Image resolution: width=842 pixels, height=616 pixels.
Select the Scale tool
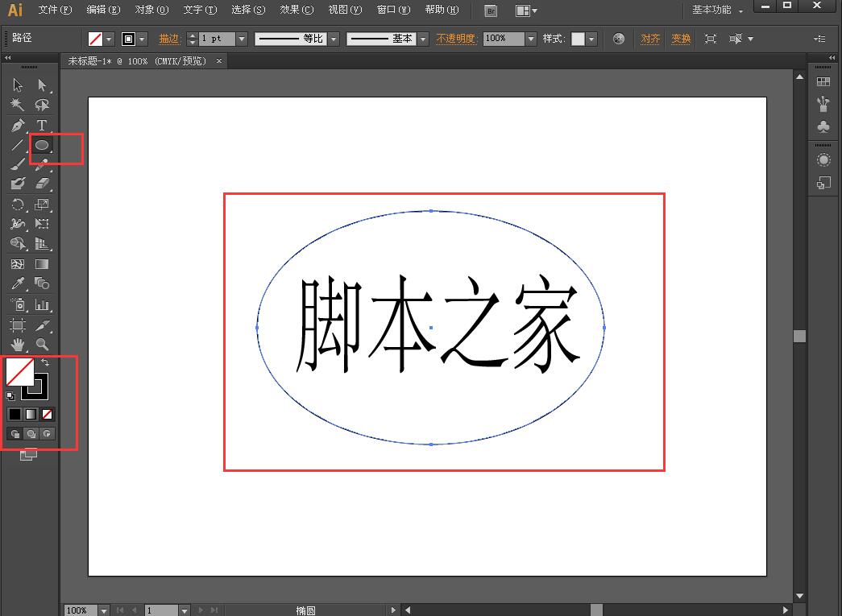(42, 205)
